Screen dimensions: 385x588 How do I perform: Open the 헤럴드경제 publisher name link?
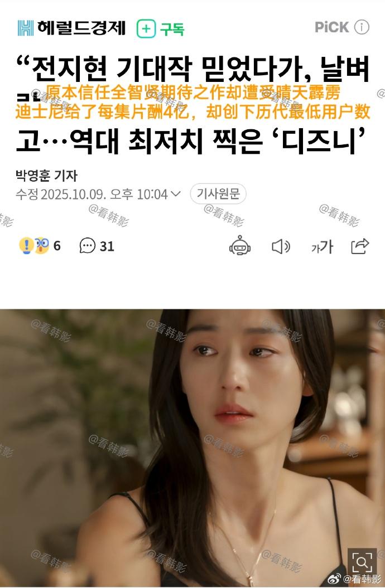(x=81, y=28)
